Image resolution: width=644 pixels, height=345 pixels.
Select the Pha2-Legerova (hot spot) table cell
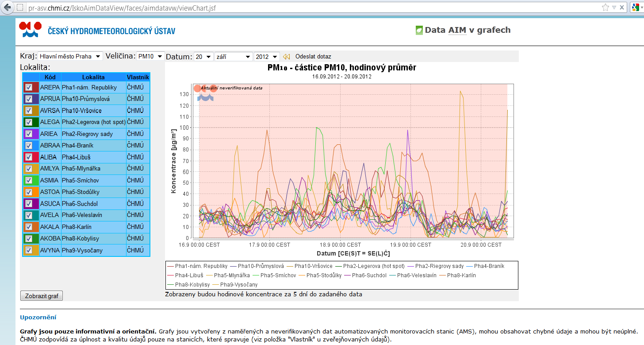coord(93,122)
